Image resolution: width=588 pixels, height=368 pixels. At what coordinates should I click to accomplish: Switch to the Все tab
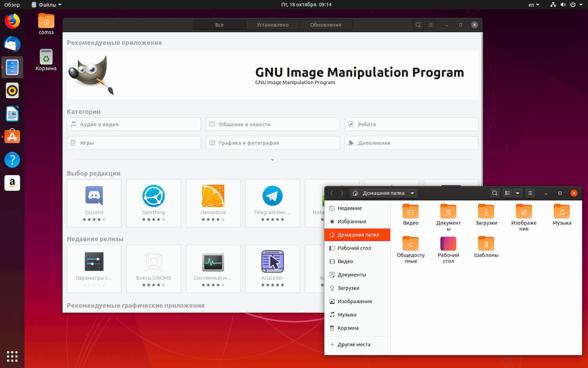click(x=220, y=25)
